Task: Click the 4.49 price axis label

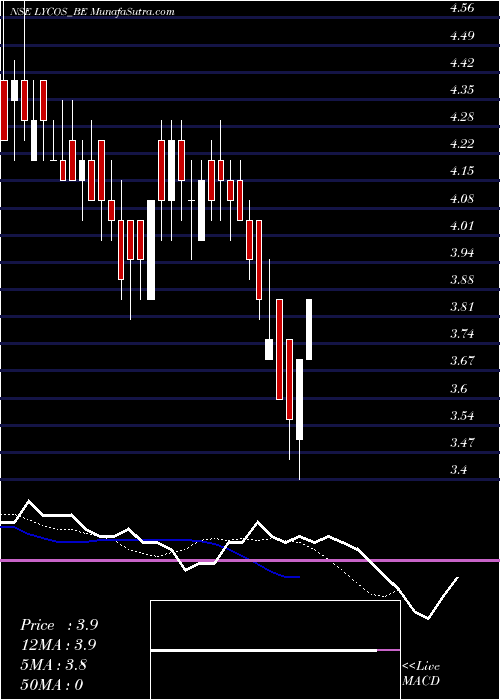Action: 463,35
